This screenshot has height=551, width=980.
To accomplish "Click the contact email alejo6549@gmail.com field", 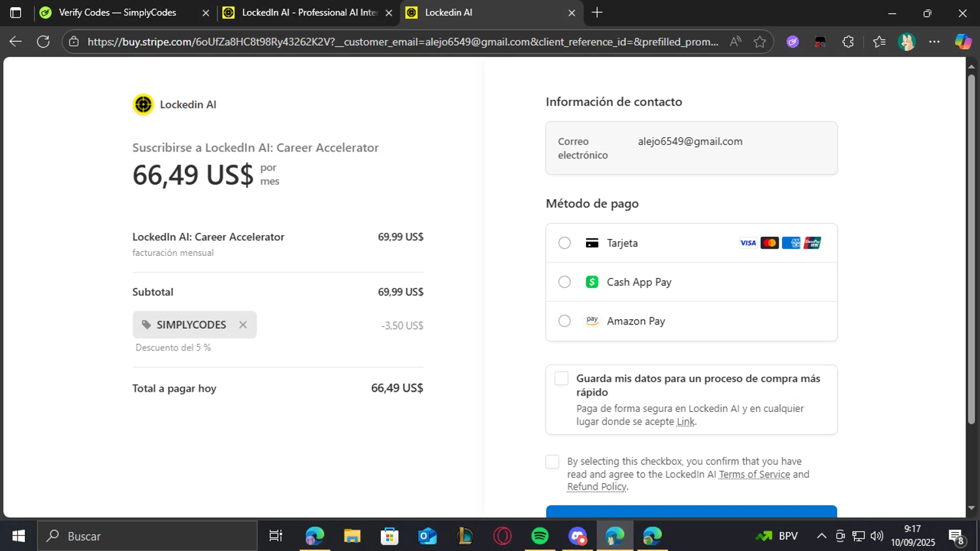I will pos(691,148).
